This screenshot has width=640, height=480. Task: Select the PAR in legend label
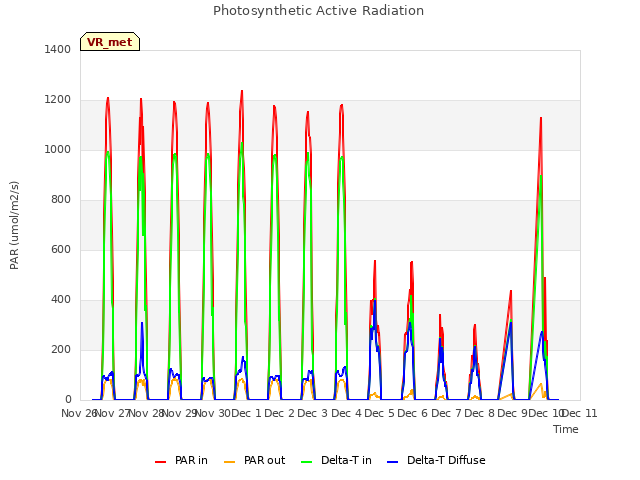pyautogui.click(x=191, y=460)
